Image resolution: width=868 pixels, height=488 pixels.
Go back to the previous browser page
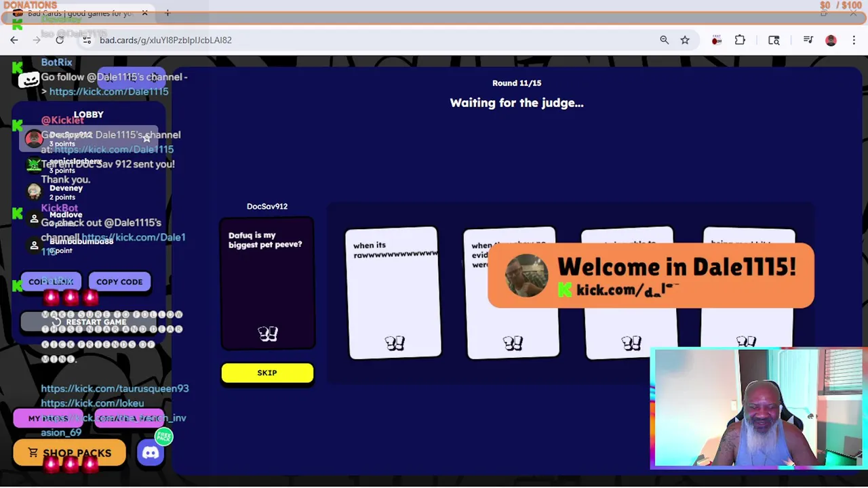coord(14,40)
